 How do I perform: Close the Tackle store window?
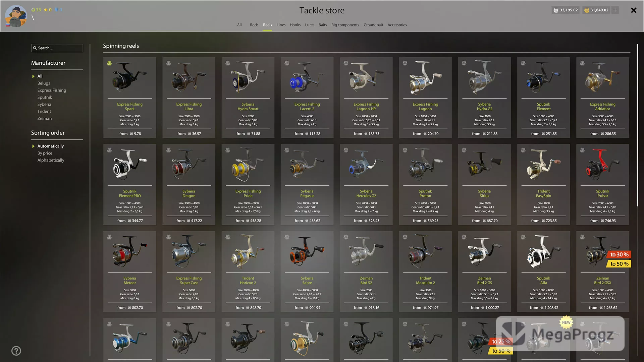(634, 10)
